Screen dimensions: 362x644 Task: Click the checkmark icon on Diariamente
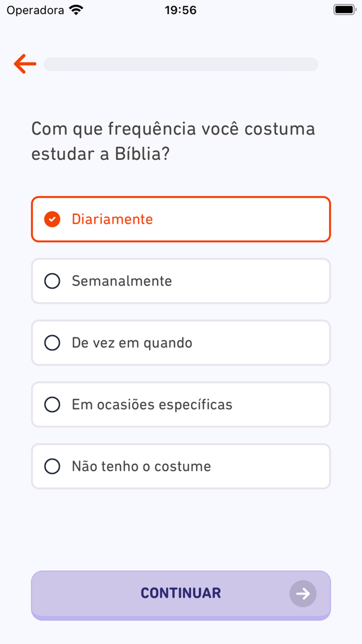52,219
